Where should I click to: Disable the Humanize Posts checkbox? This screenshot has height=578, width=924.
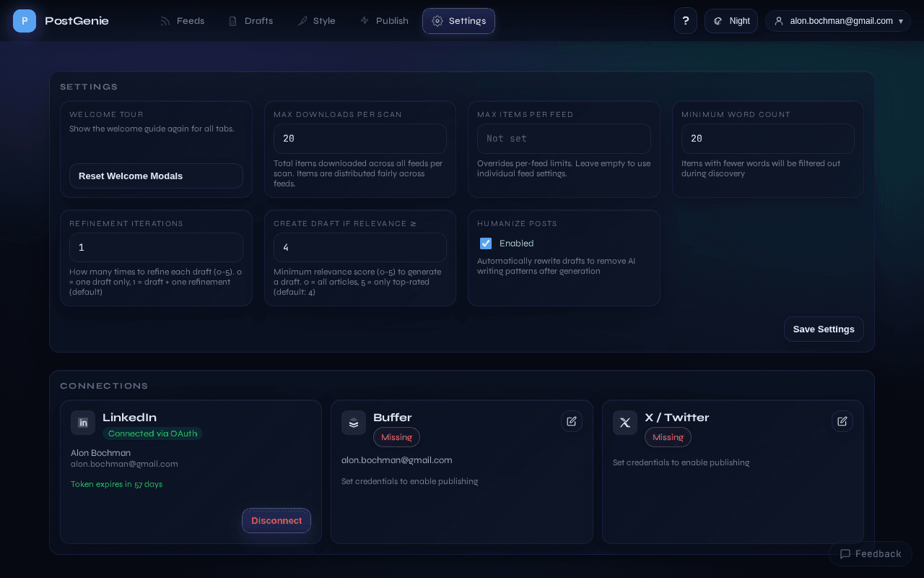485,243
